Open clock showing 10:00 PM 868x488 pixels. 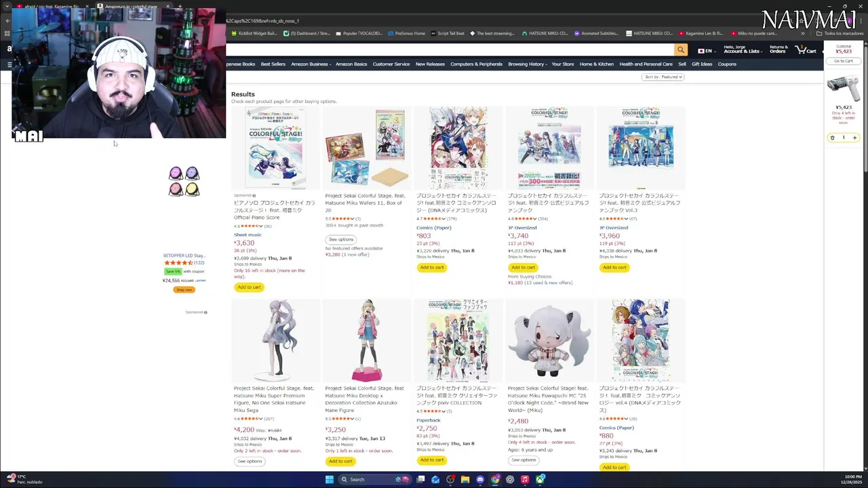tap(852, 479)
